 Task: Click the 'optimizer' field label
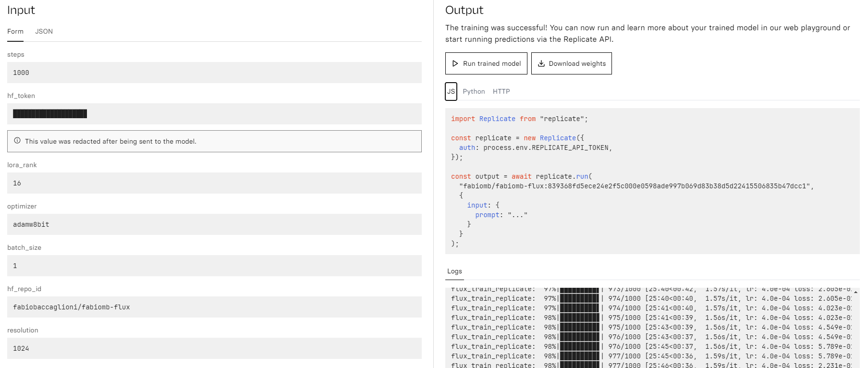[x=22, y=207]
